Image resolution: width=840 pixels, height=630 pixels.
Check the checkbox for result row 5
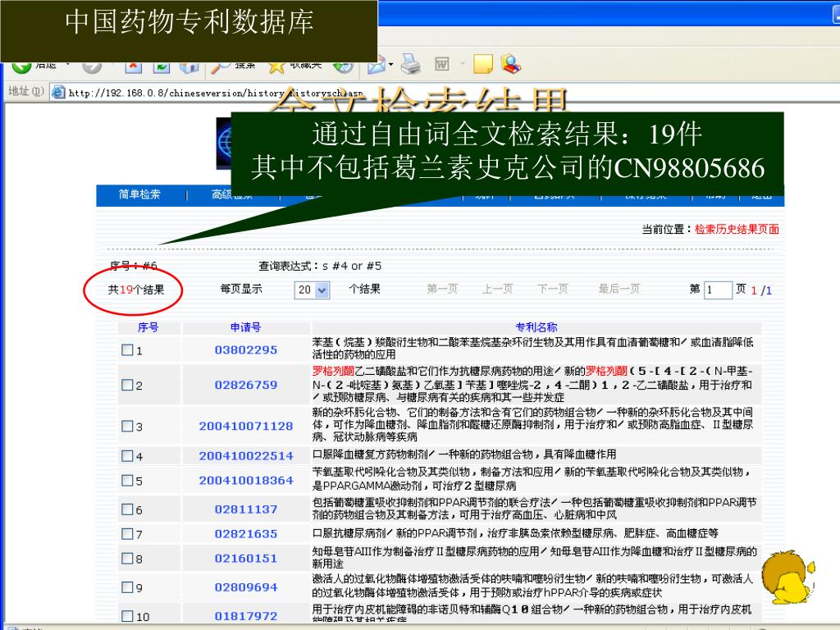(127, 480)
